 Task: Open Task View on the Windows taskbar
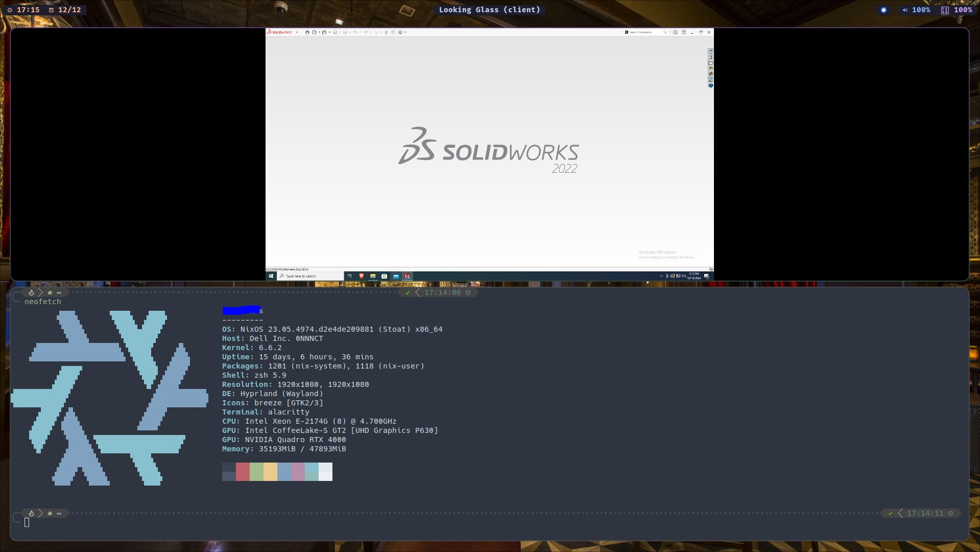tap(350, 276)
